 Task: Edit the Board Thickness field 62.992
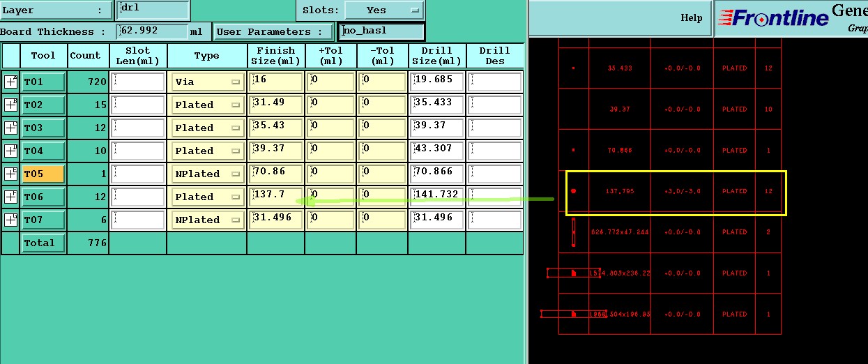click(x=153, y=31)
